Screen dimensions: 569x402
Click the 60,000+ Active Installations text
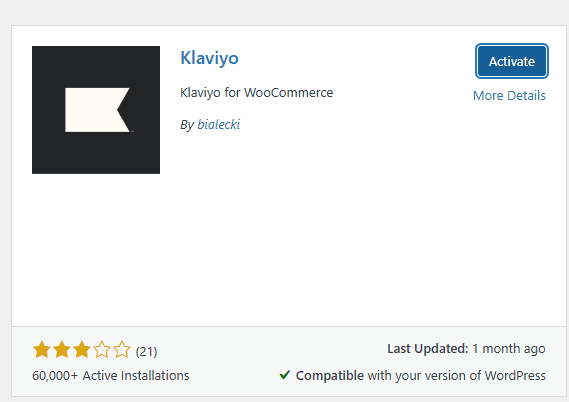[111, 376]
